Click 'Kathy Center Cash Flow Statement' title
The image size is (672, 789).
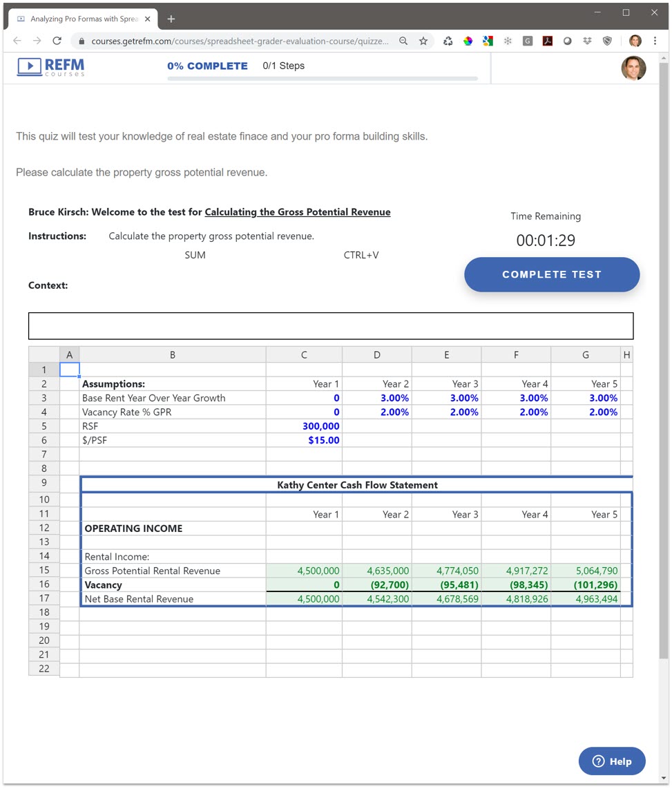point(357,485)
